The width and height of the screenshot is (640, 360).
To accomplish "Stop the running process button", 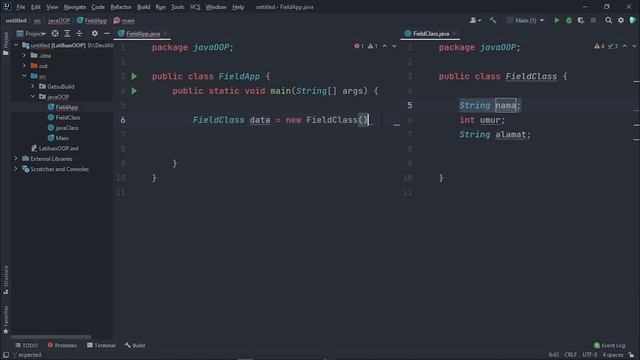I will [593, 20].
